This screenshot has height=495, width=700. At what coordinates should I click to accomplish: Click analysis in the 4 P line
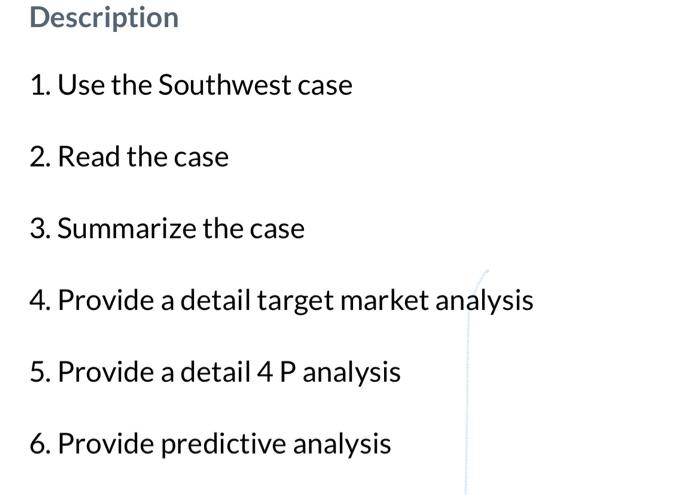pos(352,374)
